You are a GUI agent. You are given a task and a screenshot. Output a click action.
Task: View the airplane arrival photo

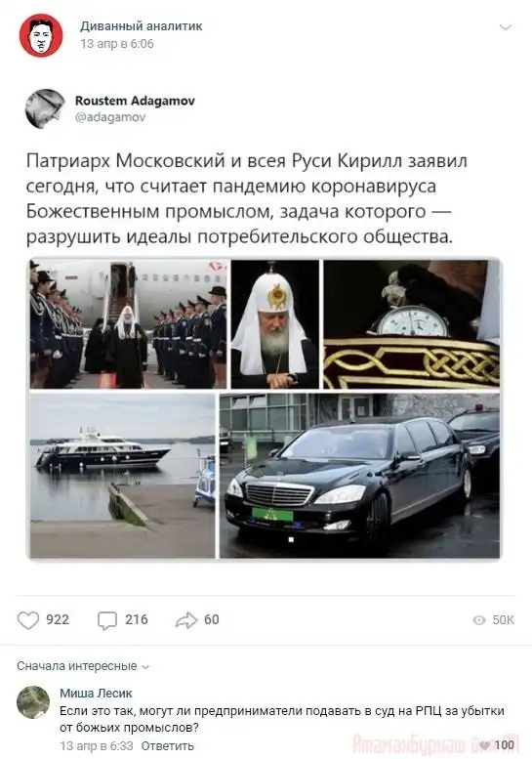click(128, 324)
